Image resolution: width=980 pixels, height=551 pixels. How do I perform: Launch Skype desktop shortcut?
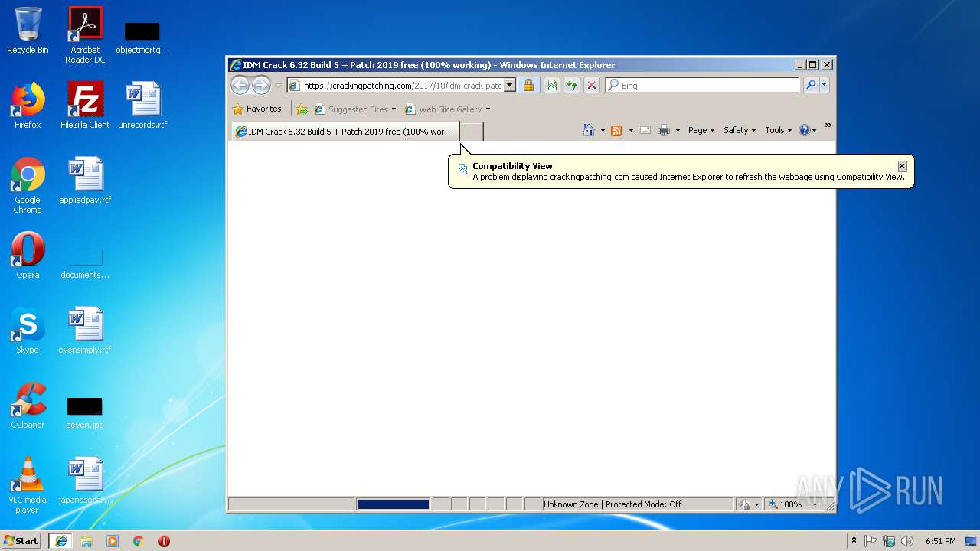pos(28,331)
